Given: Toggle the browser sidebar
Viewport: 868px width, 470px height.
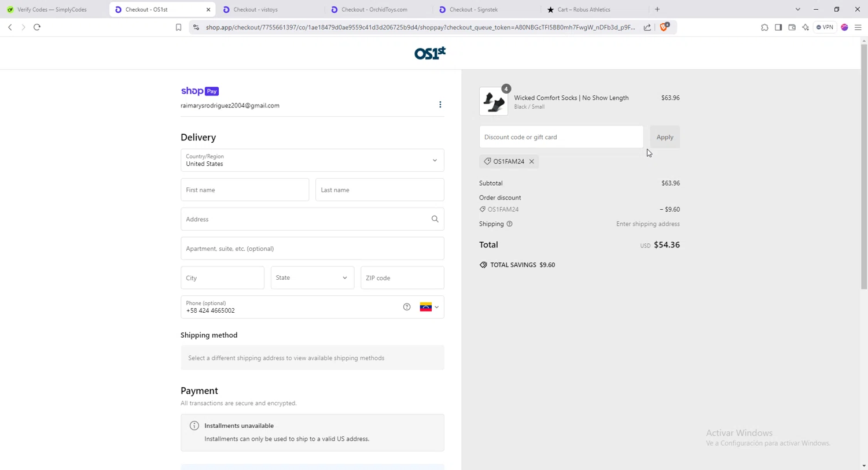Looking at the screenshot, I should click(778, 27).
